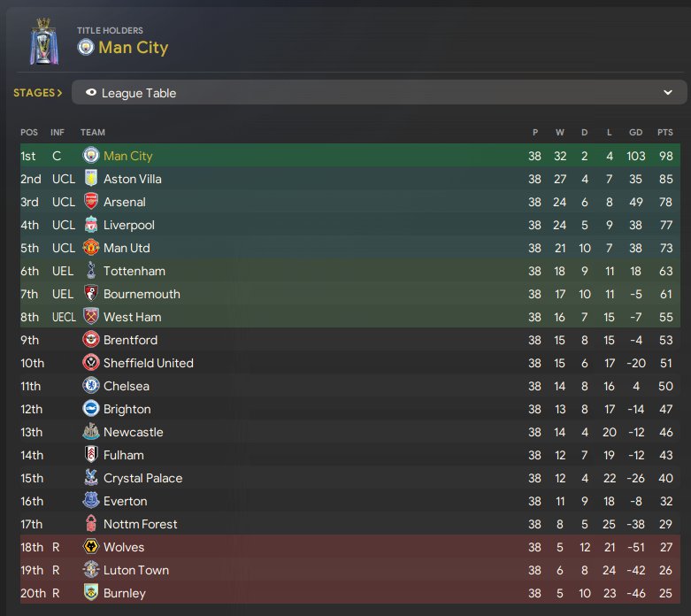Click the POS column header
This screenshot has width=691, height=616.
point(29,132)
